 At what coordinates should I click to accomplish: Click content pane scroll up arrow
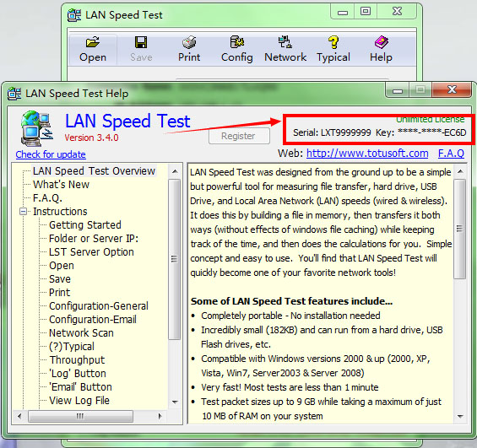460,172
